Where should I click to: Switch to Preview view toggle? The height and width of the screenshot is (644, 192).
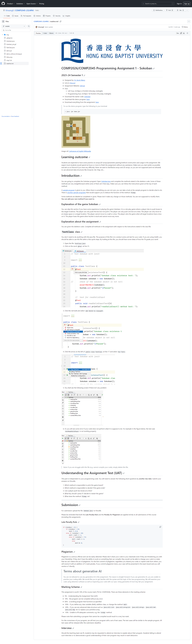coord(38,33)
